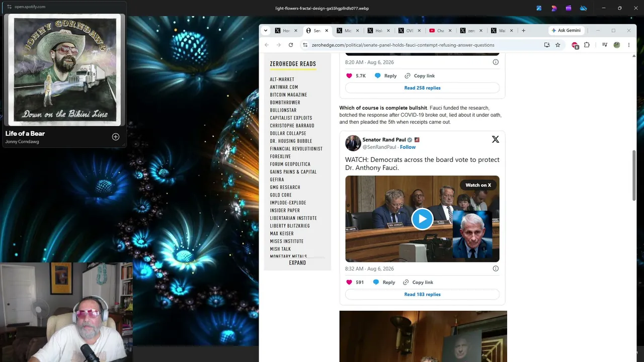Open the GOLD CORE link

pyautogui.click(x=281, y=195)
